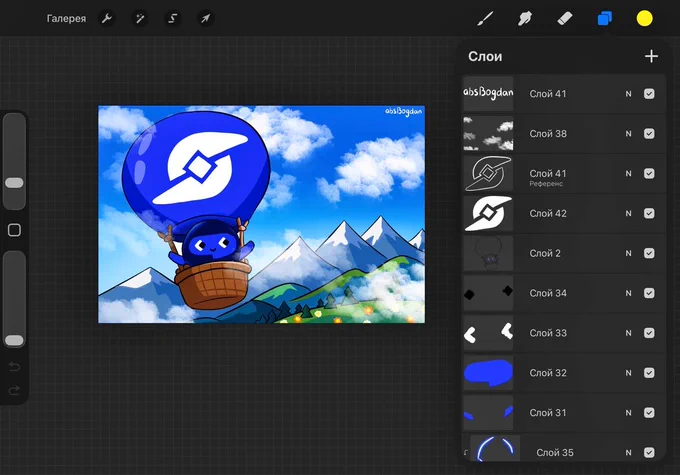Open blend mode N of Слой 38

628,134
